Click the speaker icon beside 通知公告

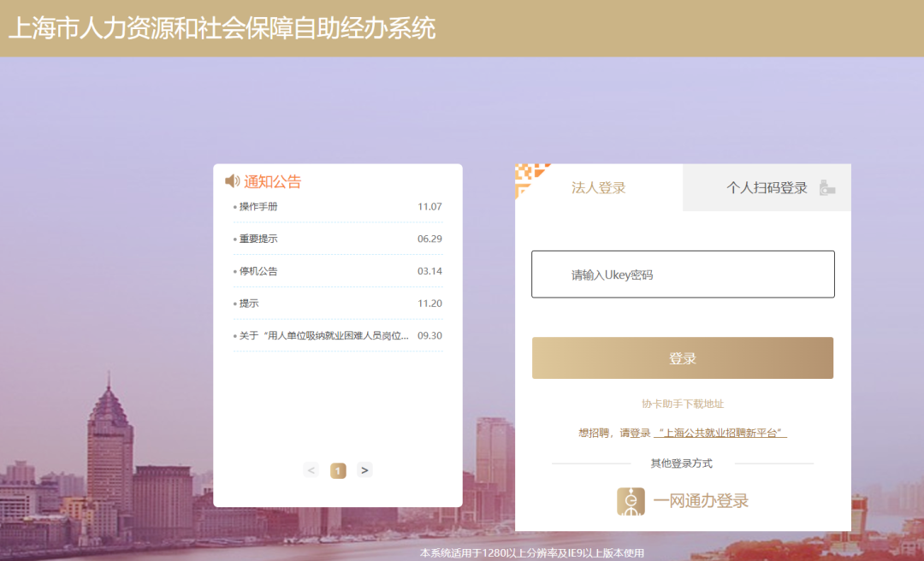[x=232, y=181]
